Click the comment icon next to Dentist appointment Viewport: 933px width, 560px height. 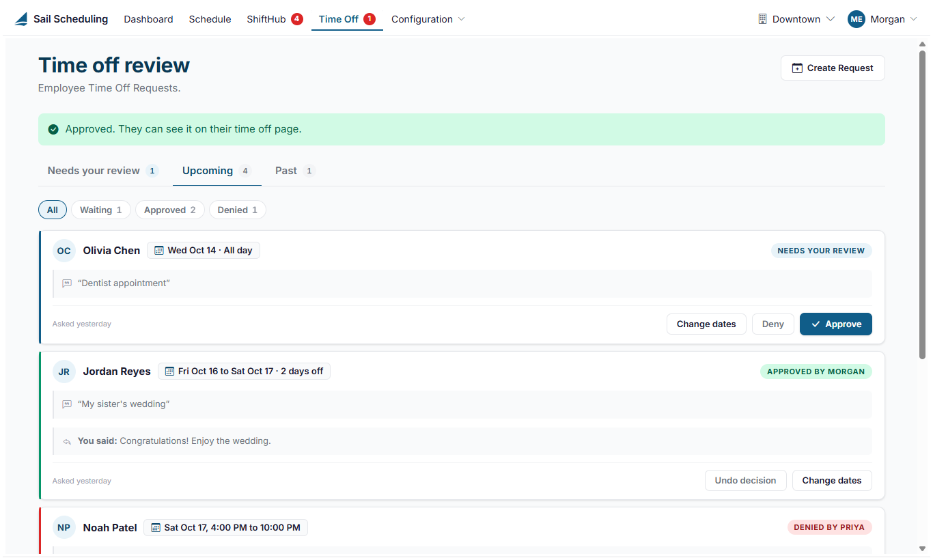(67, 283)
